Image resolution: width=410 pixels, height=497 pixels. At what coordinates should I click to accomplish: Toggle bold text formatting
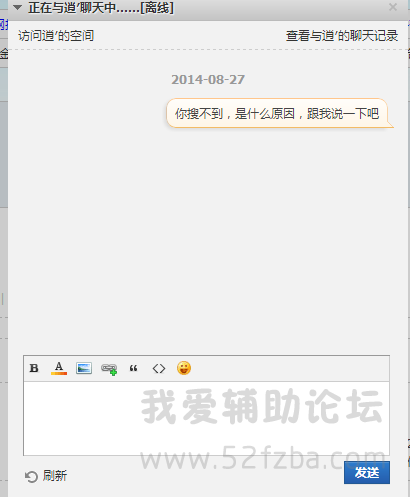pos(34,368)
